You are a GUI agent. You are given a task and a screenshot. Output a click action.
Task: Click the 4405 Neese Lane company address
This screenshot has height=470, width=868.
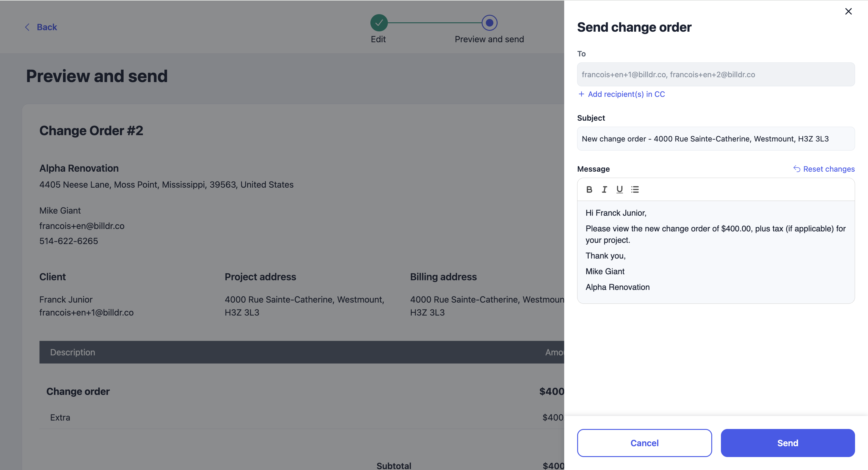(x=166, y=185)
